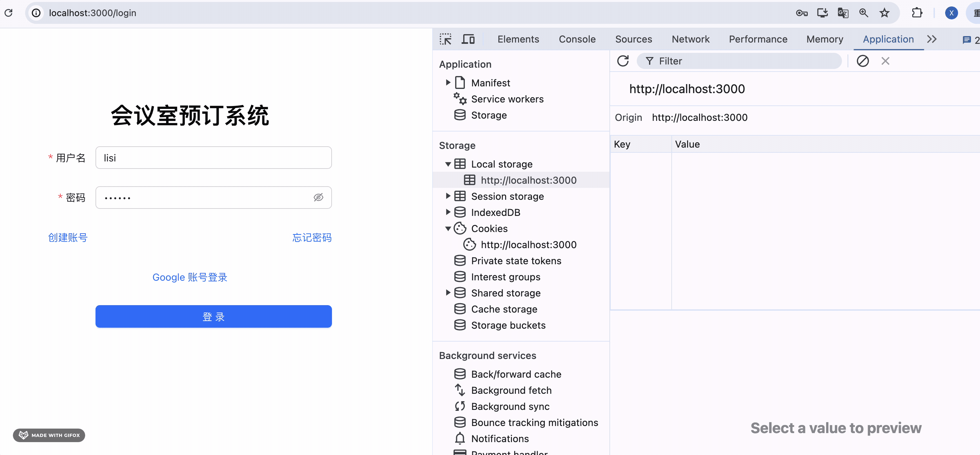The image size is (980, 455).
Task: Click the Google 账号登录 link
Action: tap(189, 277)
